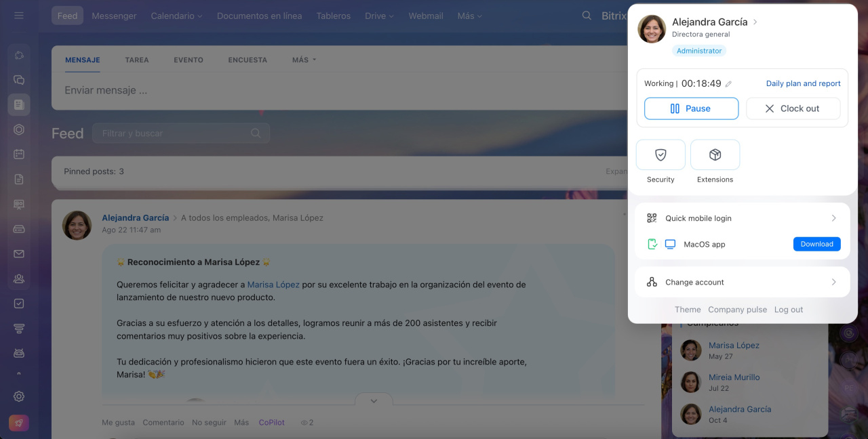This screenshot has height=439, width=868.
Task: Open the mail envelope icon in sidebar
Action: tap(19, 254)
